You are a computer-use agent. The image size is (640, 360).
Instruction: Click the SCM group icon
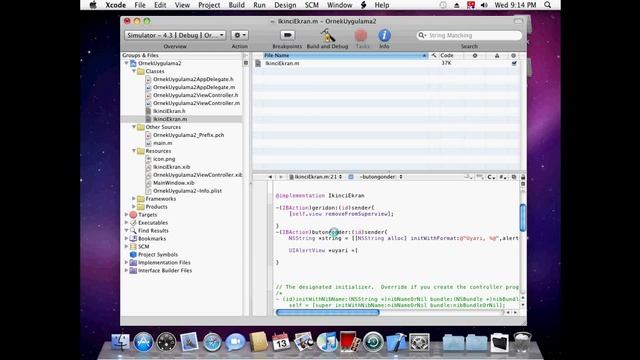133,247
